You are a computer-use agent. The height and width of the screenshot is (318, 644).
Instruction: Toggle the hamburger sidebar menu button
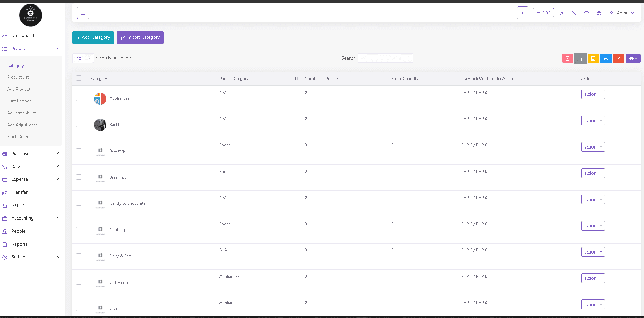[83, 13]
